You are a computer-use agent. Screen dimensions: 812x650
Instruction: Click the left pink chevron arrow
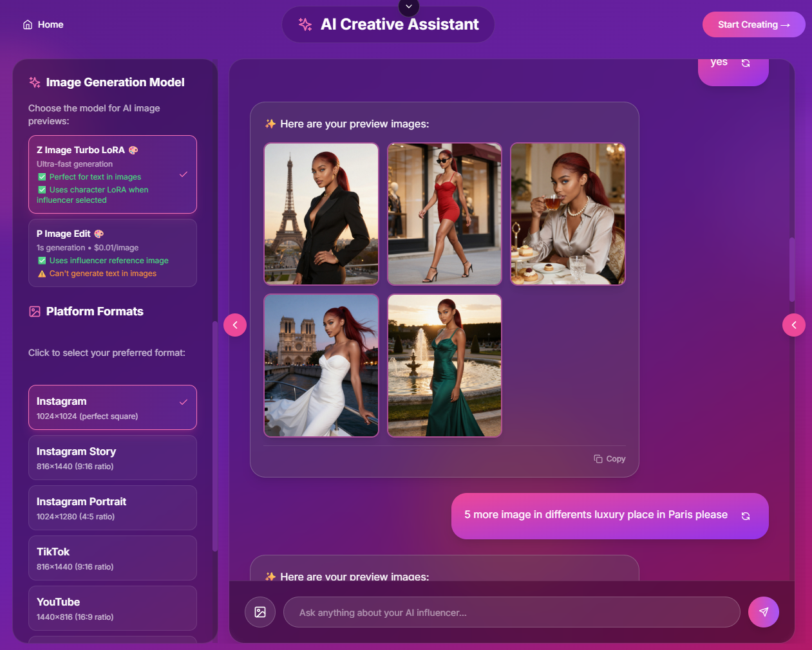(235, 325)
